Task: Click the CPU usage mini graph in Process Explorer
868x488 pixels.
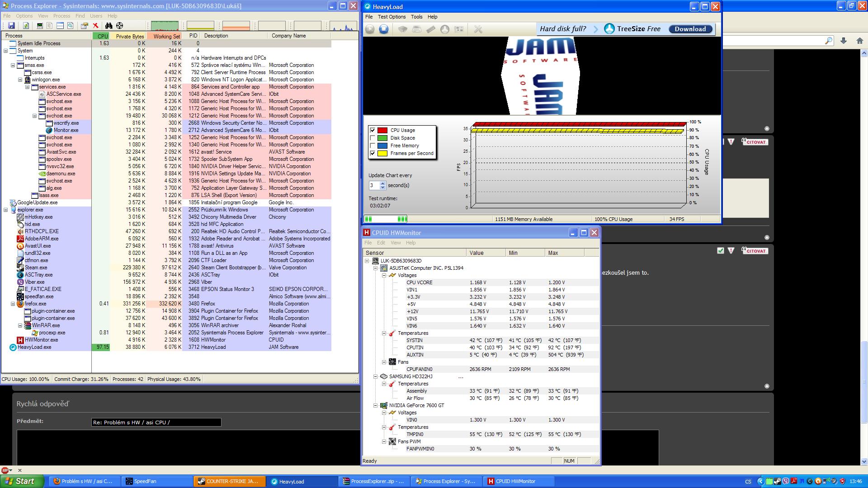Action: 165,26
